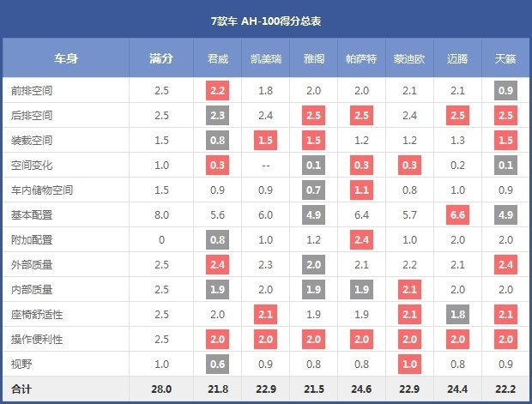The height and width of the screenshot is (404, 532).
Task: Select 帕萨特 red 2.4 附加配置 score
Action: pyautogui.click(x=362, y=240)
